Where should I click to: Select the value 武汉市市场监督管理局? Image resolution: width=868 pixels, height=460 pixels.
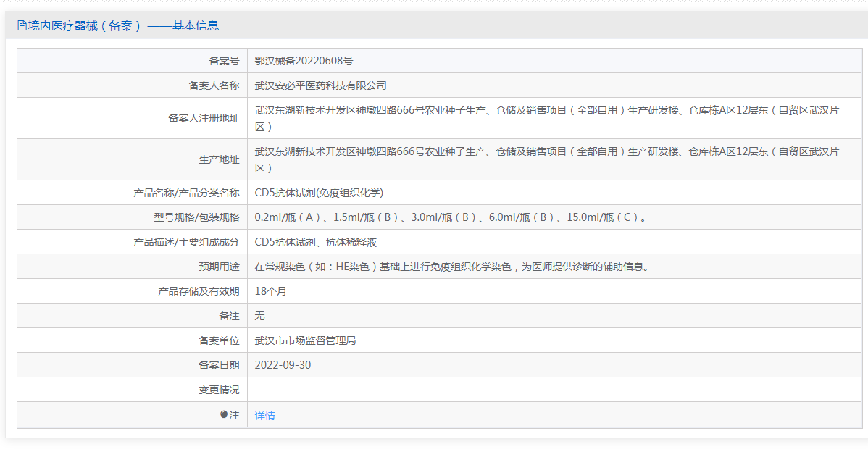[305, 340]
